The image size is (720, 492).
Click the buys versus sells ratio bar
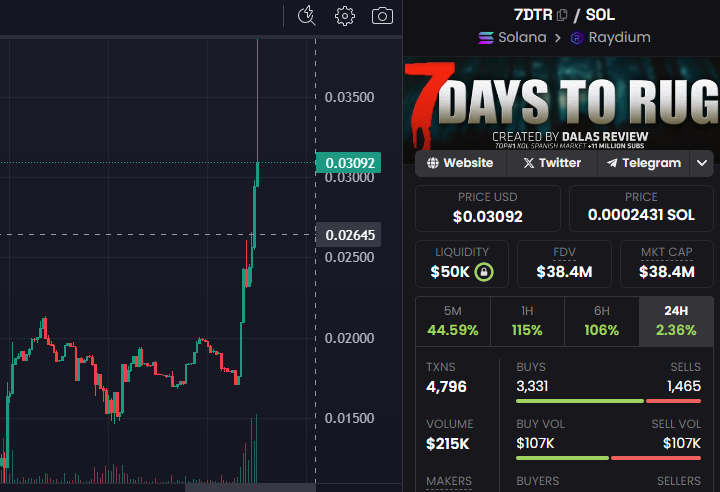(x=608, y=401)
